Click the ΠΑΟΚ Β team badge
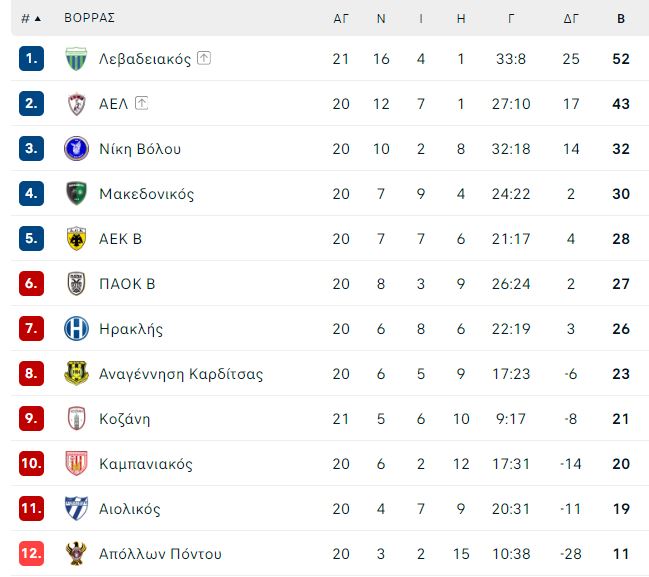649x577 pixels. (76, 284)
